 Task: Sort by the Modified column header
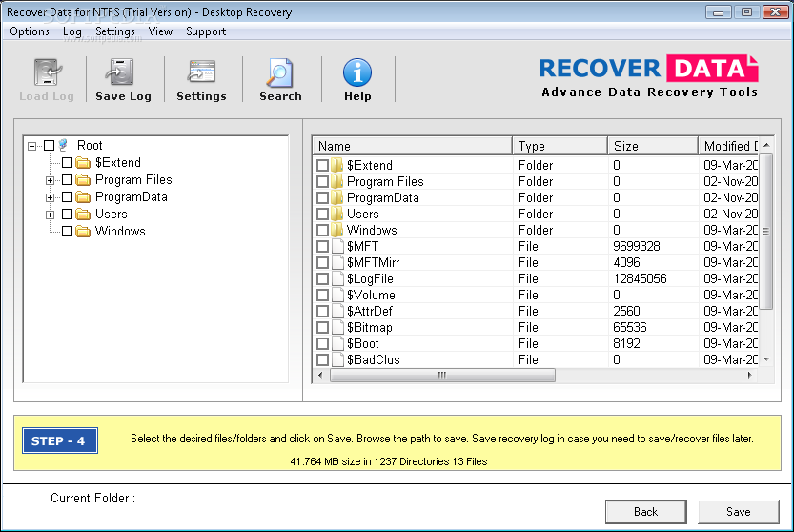[x=728, y=146]
